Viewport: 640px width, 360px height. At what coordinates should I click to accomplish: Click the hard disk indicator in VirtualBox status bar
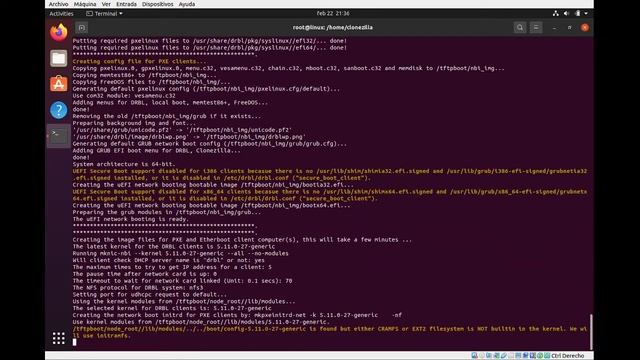pos(474,356)
